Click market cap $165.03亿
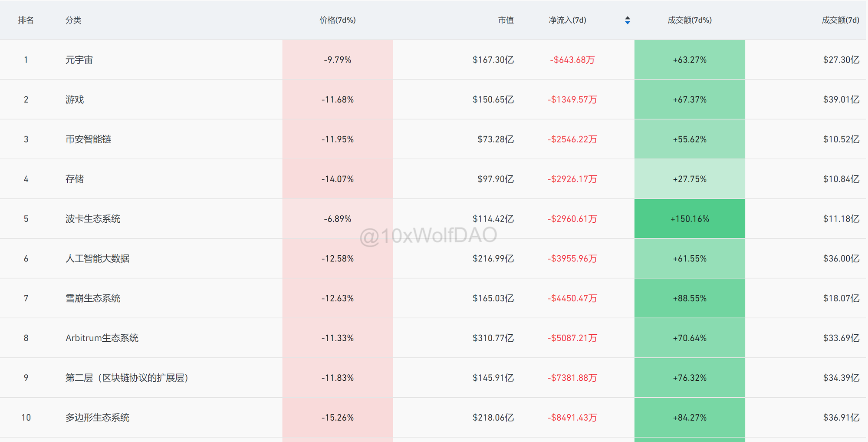Screen dimensions: 868x442 [x=493, y=298]
